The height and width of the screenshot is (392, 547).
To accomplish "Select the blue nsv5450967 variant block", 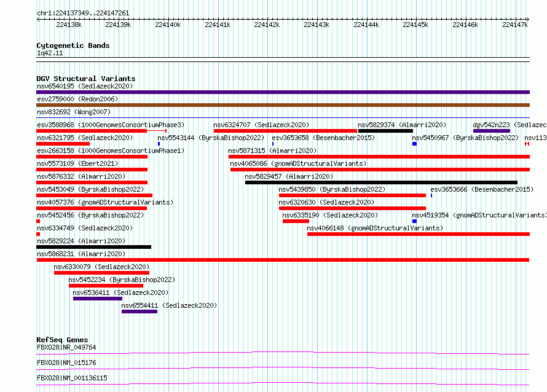I will (x=414, y=144).
